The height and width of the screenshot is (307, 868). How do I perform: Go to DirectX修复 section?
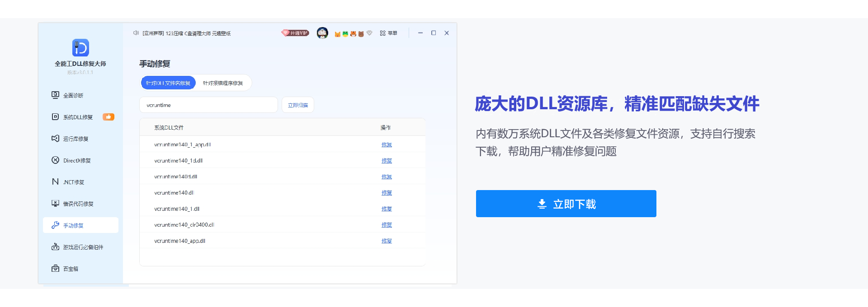tap(77, 160)
